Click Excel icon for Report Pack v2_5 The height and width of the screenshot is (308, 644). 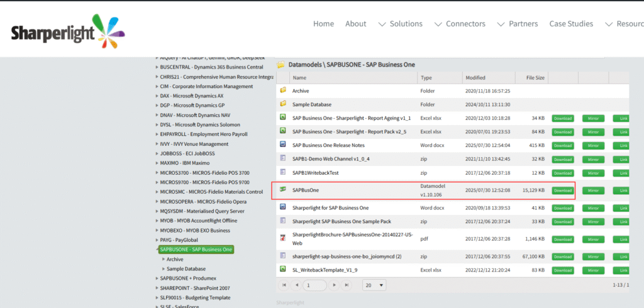283,131
